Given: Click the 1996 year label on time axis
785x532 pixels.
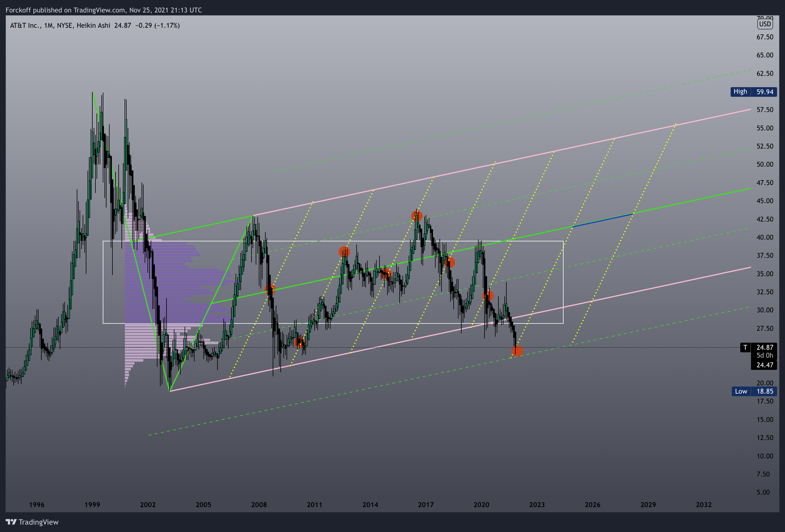Looking at the screenshot, I should pos(37,505).
